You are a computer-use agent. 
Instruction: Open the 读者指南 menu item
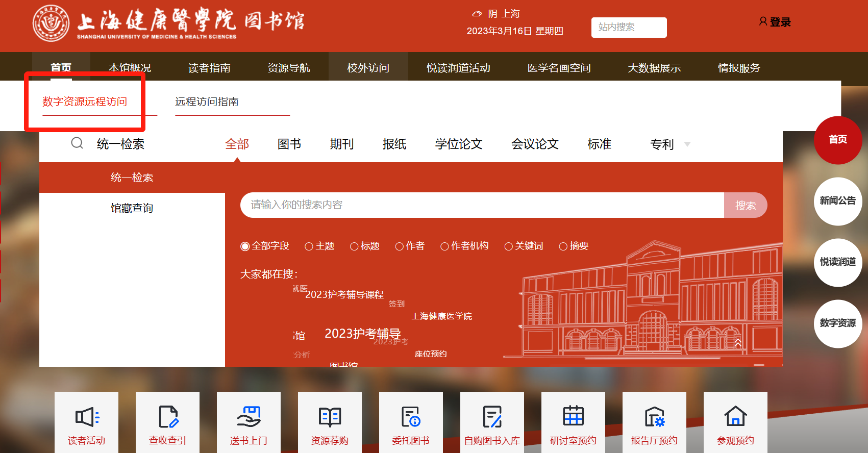point(209,68)
